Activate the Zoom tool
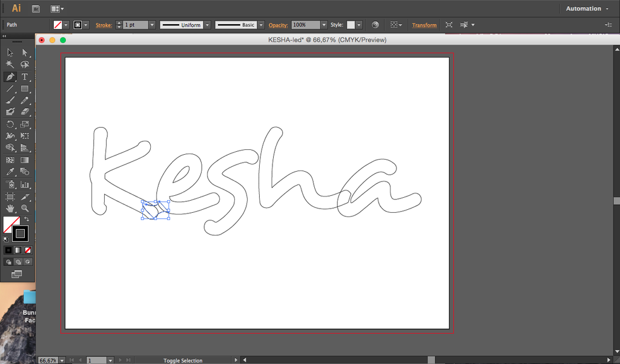Screen dimensions: 620x364 tap(24, 208)
